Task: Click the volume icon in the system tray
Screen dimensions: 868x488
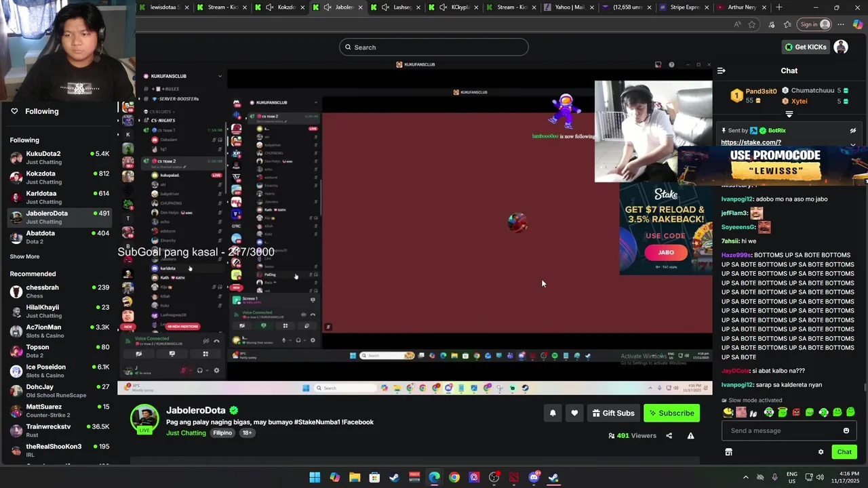Action: tap(820, 477)
